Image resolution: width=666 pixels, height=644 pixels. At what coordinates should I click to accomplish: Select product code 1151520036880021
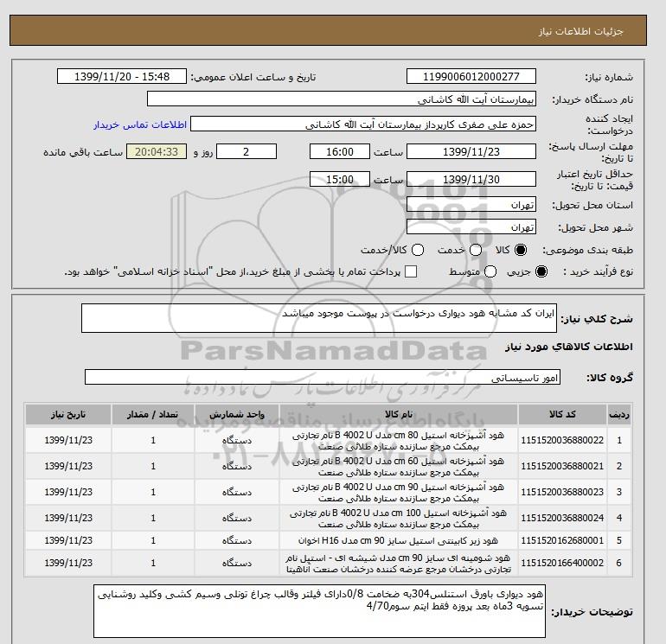click(x=562, y=466)
